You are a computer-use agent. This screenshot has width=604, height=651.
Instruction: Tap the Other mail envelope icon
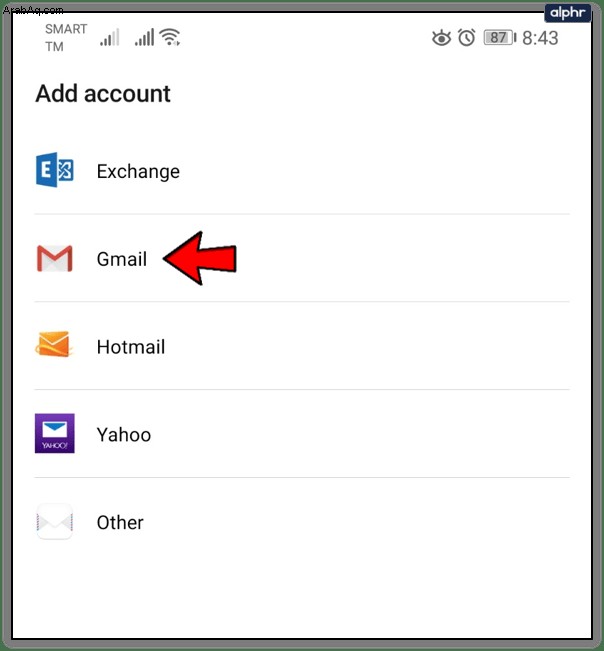point(55,521)
